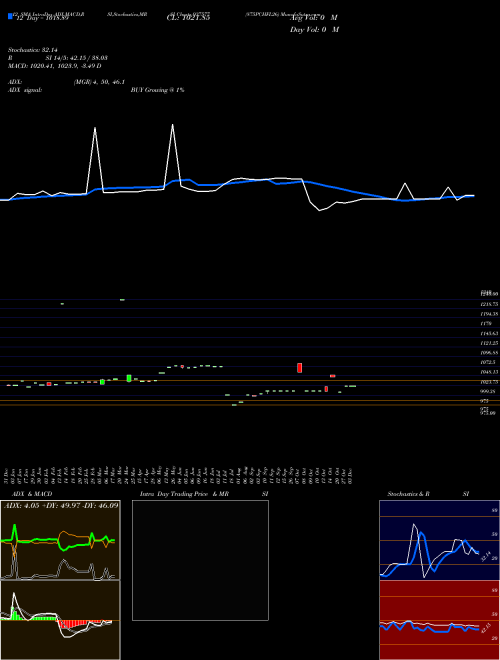Click the 'Day Vol: 0 M' text
The height and width of the screenshot is (660, 500).
(314, 30)
